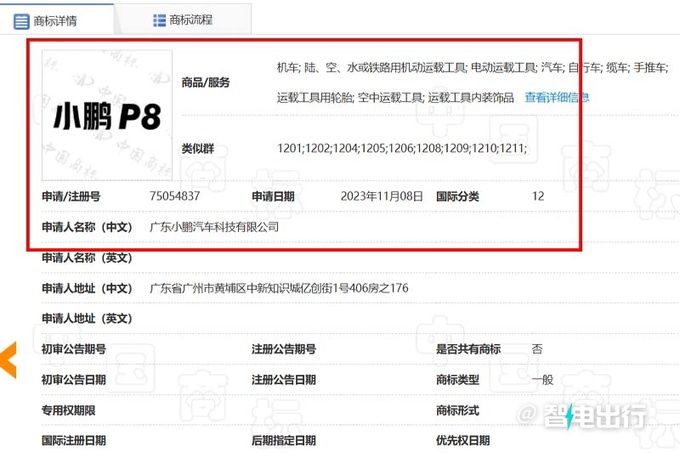
Task: Select goods text line starting 运载工具用轮胎
Action: coord(396,98)
